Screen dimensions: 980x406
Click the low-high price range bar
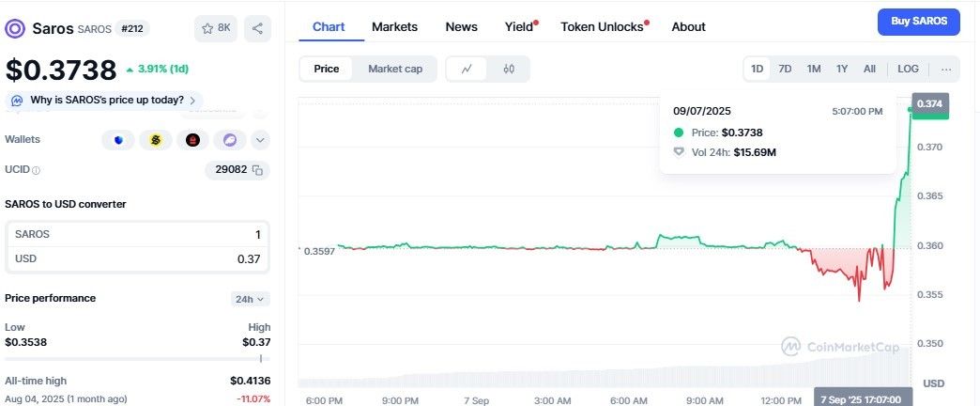click(137, 359)
